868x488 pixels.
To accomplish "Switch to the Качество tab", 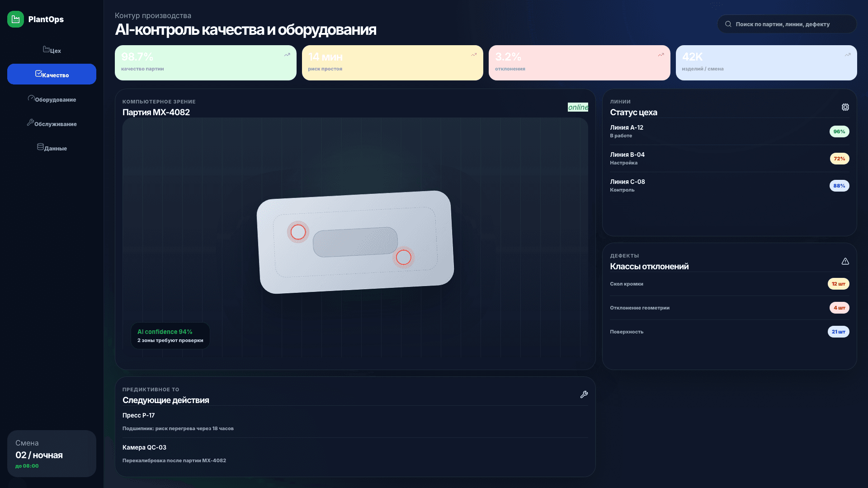I will point(52,74).
